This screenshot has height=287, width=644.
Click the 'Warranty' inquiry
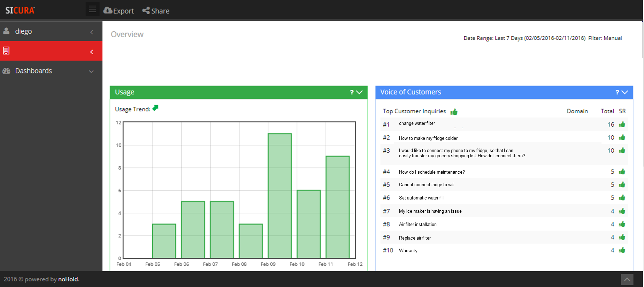[408, 251]
